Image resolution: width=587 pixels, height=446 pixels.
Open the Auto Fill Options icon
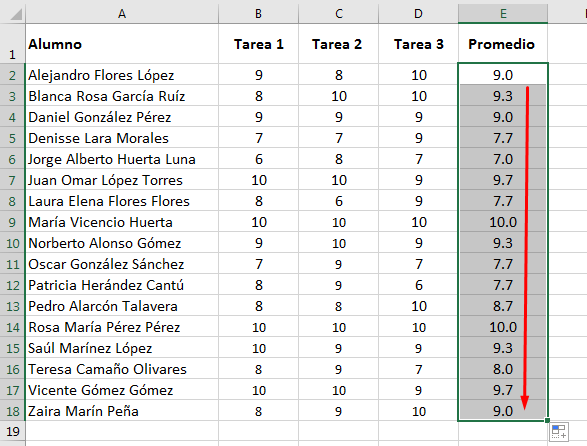tap(559, 432)
